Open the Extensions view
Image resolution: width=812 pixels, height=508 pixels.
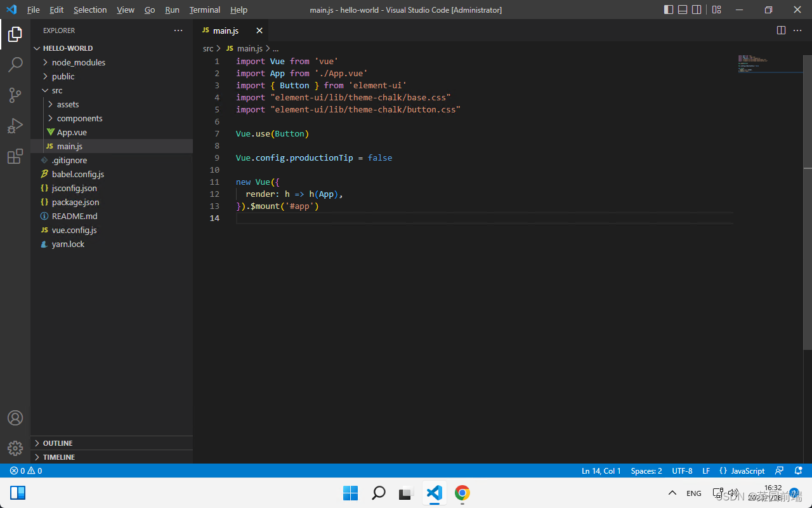point(15,156)
